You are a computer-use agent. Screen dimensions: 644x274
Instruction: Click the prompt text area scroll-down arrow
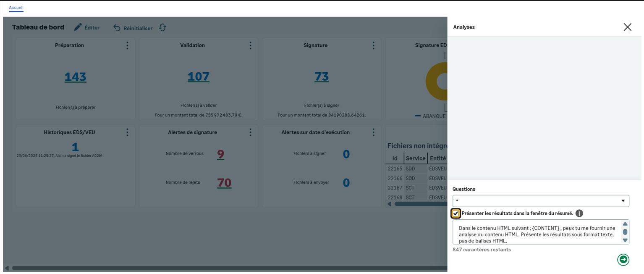point(625,240)
